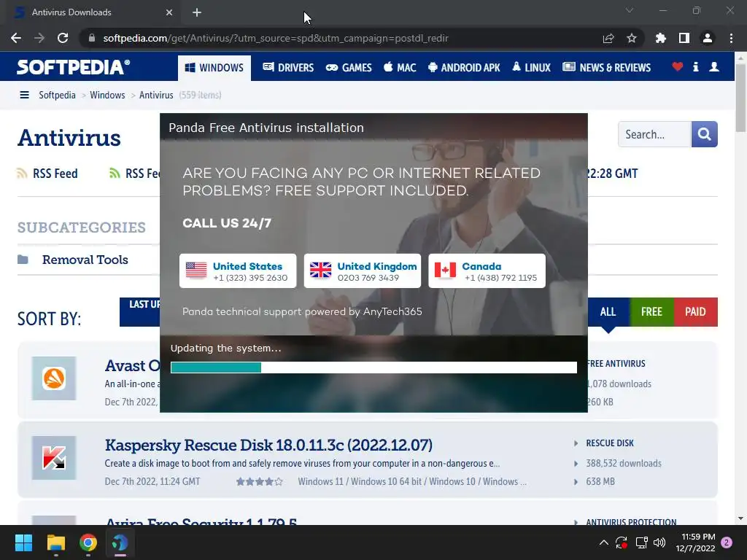Sort by Last Updated button

click(x=139, y=312)
